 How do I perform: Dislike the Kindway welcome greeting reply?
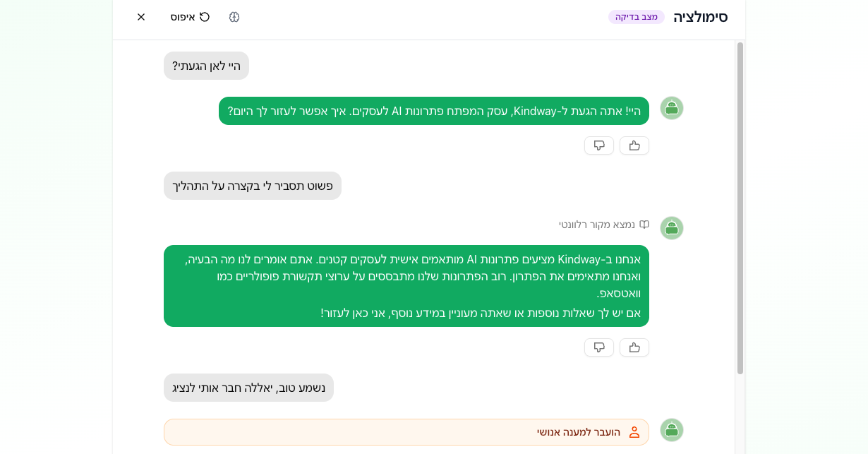tap(599, 145)
